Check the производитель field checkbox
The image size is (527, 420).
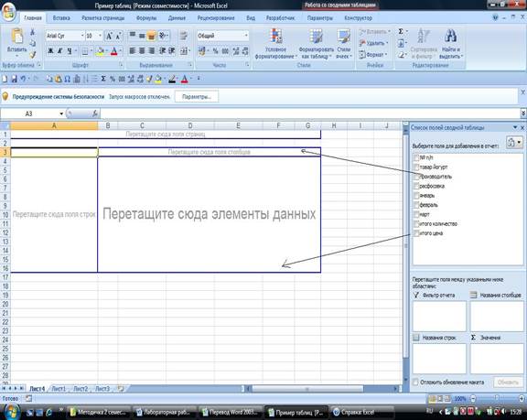click(x=416, y=177)
